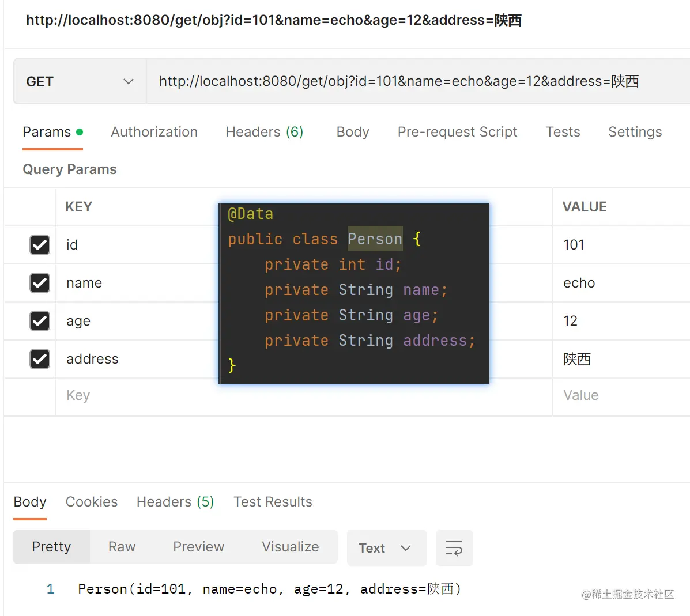The height and width of the screenshot is (616, 690).
Task: Open the Authorization tab
Action: [x=154, y=132]
